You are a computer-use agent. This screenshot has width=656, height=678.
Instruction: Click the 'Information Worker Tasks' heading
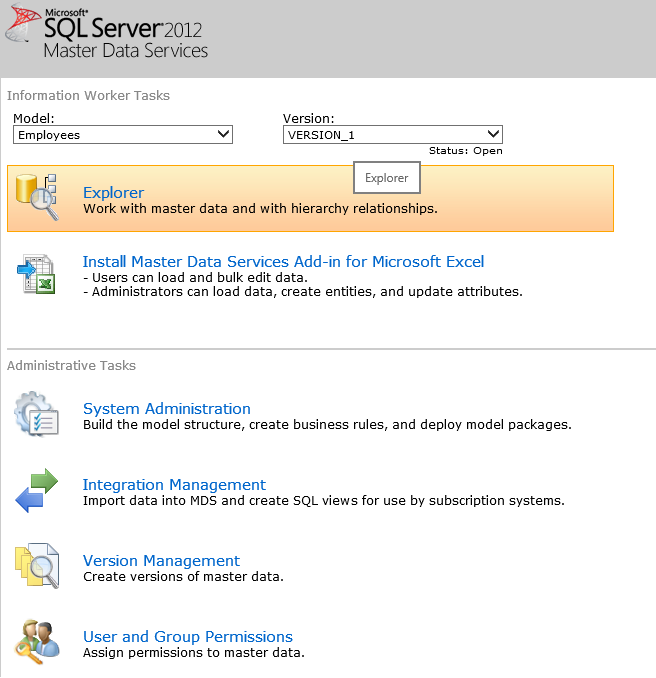coord(88,96)
